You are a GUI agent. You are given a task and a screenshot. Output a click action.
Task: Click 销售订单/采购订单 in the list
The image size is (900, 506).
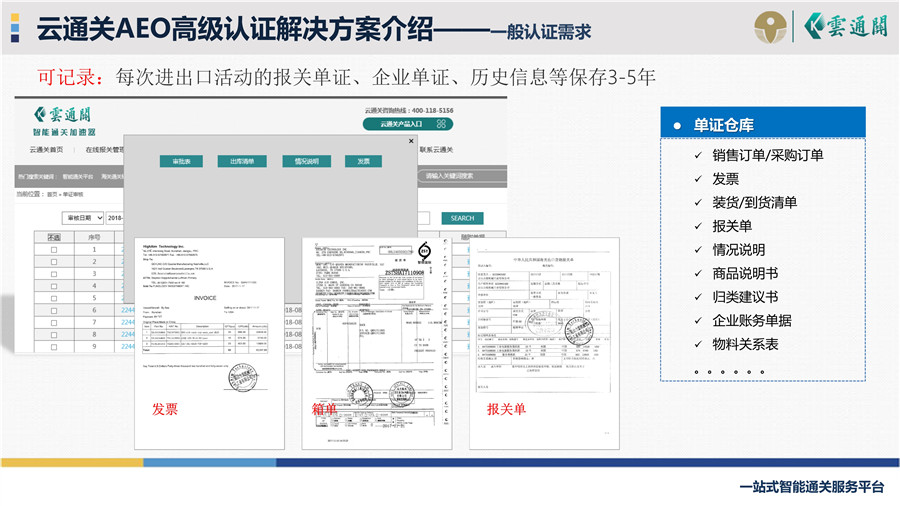point(767,155)
